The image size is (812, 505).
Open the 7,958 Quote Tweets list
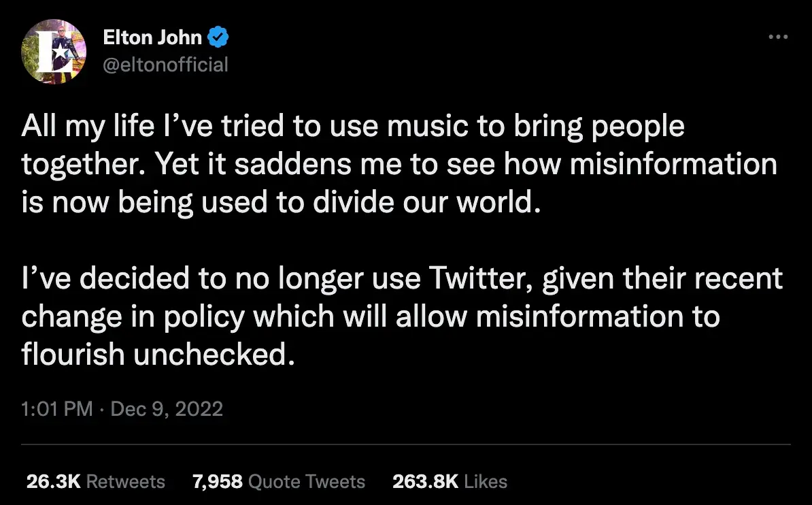click(x=280, y=481)
